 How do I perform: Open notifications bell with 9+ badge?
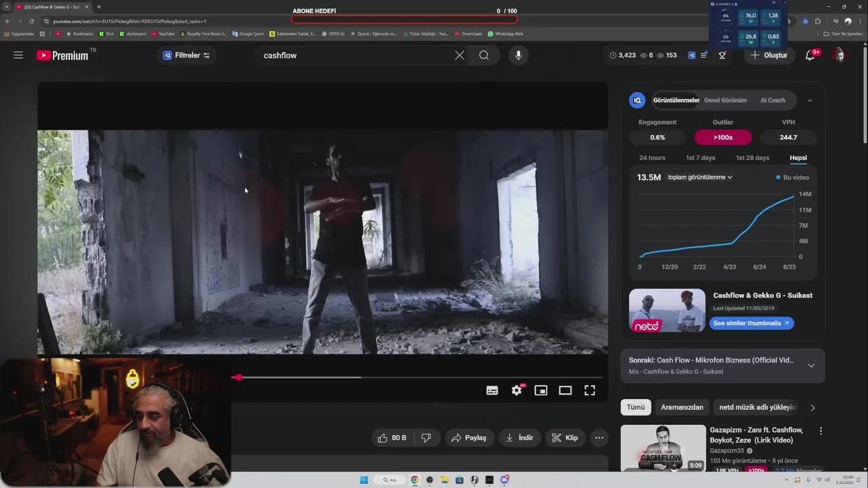[810, 56]
